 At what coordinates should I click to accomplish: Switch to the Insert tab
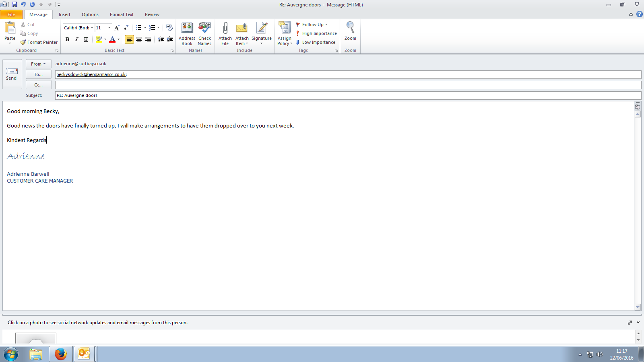click(64, 14)
